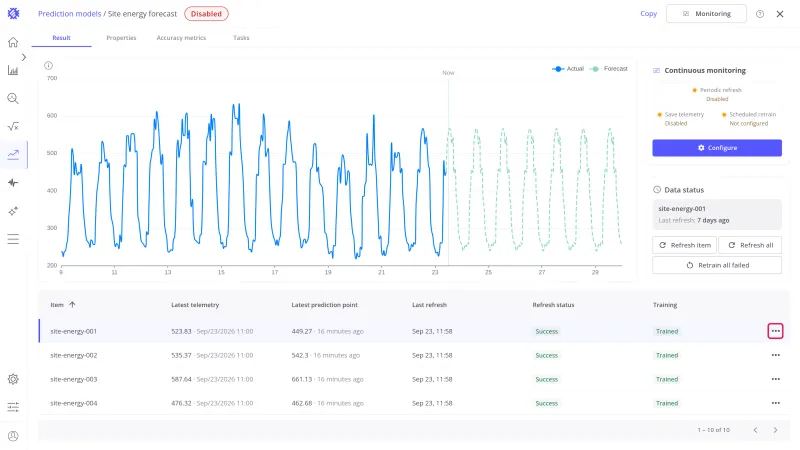Click the Save telemetry status indicator
The image size is (800, 450).
pos(681,119)
